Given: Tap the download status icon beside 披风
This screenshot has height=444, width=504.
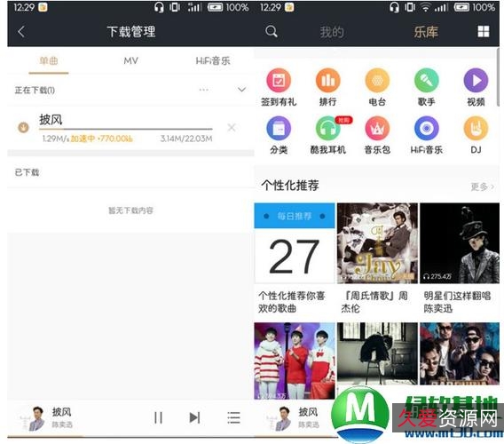Looking at the screenshot, I should pos(23,127).
